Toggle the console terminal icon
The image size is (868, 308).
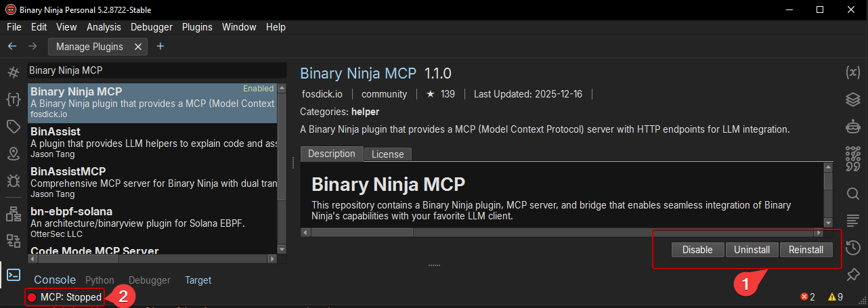13,274
